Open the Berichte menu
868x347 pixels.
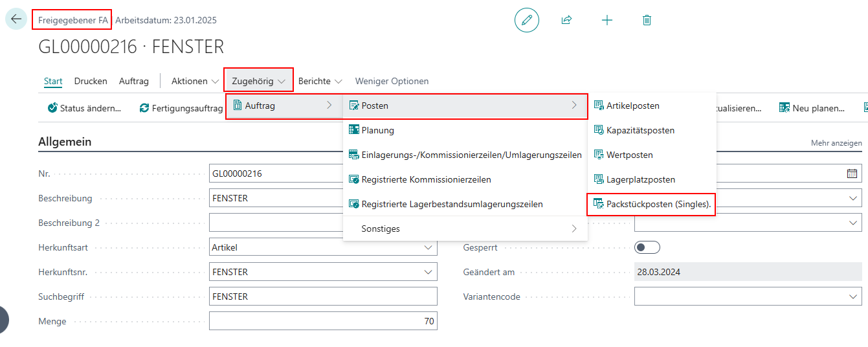[x=320, y=81]
